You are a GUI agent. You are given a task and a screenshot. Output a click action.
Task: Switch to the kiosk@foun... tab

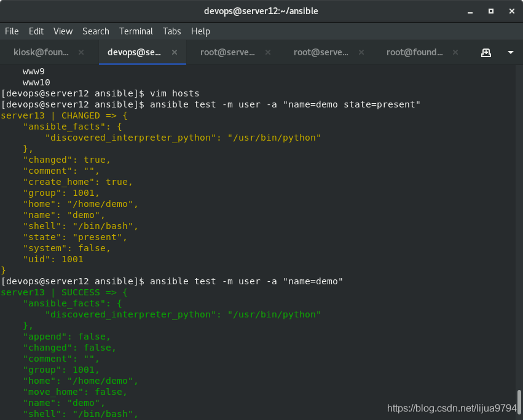(41, 52)
